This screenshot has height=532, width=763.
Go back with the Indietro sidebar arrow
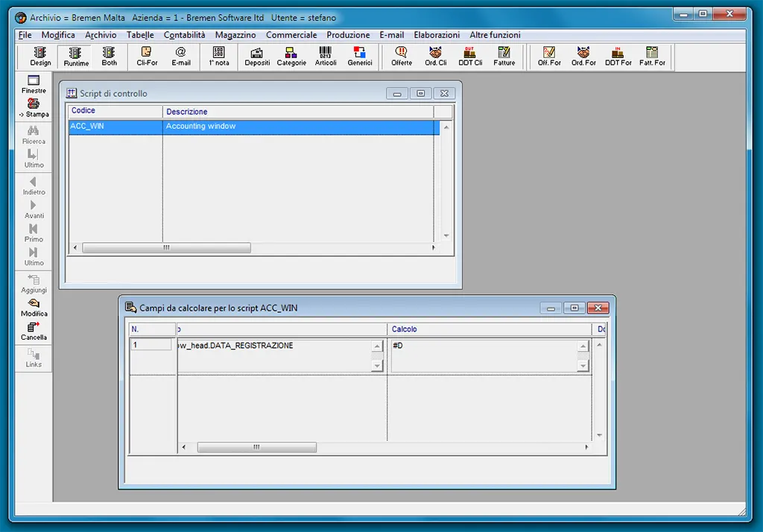coord(34,186)
